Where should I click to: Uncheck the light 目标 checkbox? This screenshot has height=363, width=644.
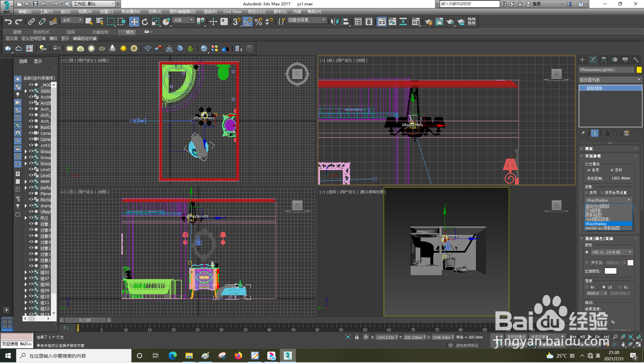(x=612, y=170)
